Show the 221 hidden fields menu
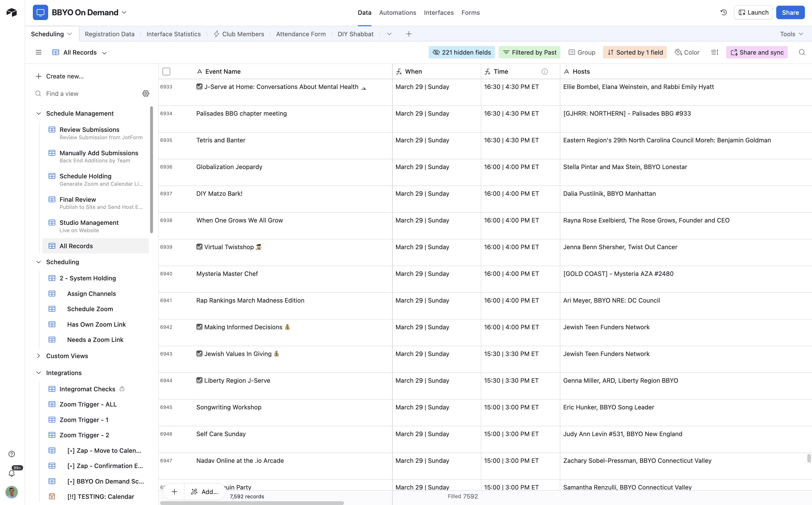The image size is (812, 505). coord(462,52)
